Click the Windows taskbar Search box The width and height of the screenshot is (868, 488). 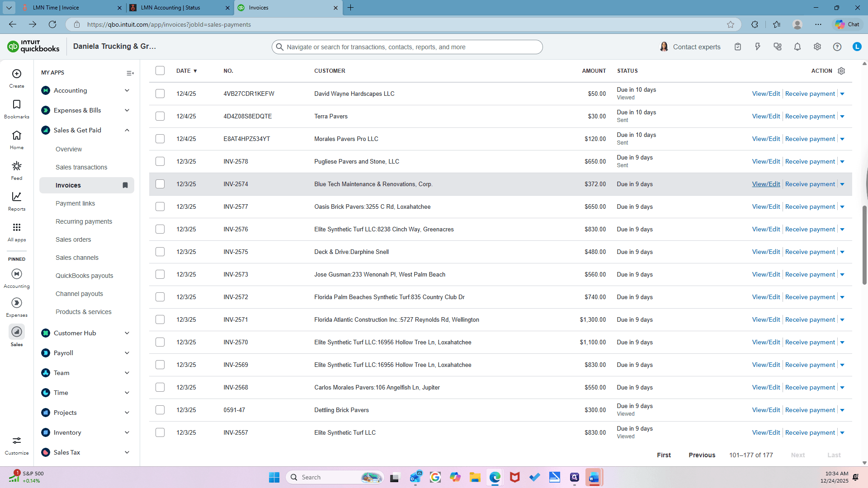335,477
